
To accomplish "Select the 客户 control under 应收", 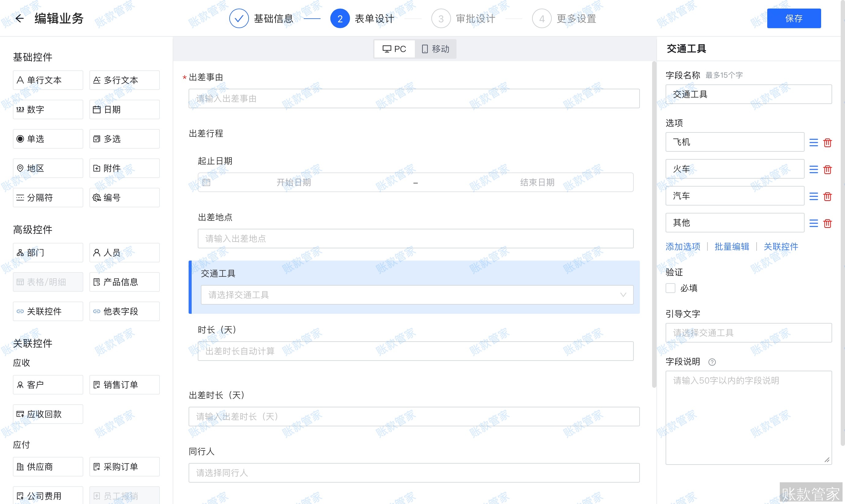I will point(47,384).
